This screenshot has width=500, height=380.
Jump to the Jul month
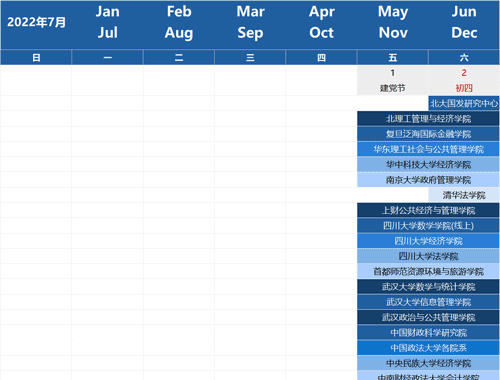pyautogui.click(x=107, y=33)
